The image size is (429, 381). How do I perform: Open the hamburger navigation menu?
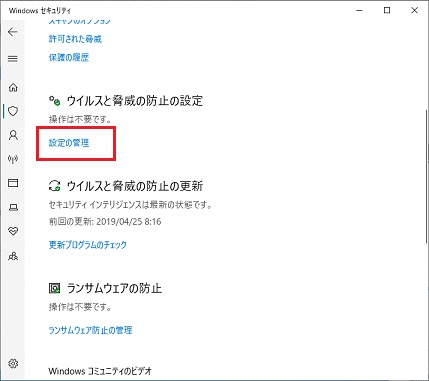(13, 59)
